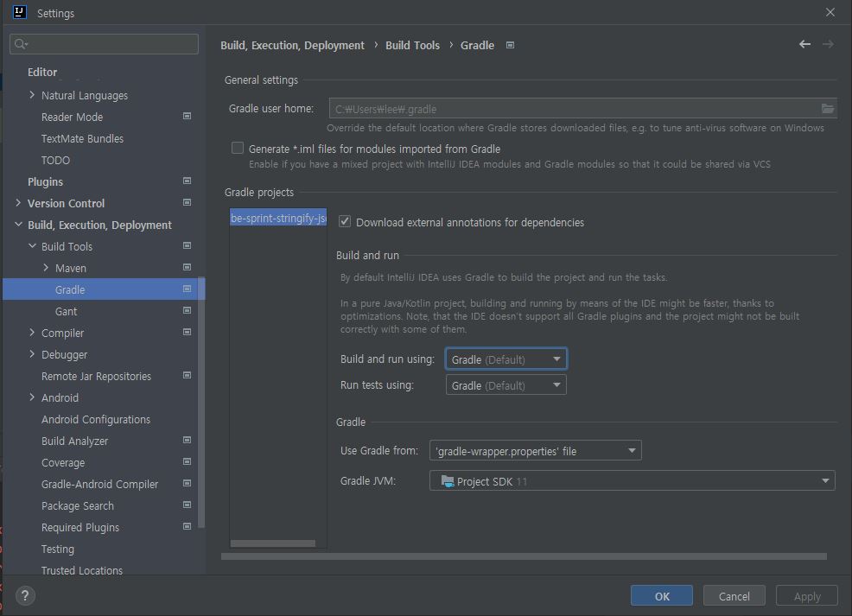This screenshot has width=852, height=616.
Task: Navigate back with the left arrow
Action: click(x=804, y=44)
